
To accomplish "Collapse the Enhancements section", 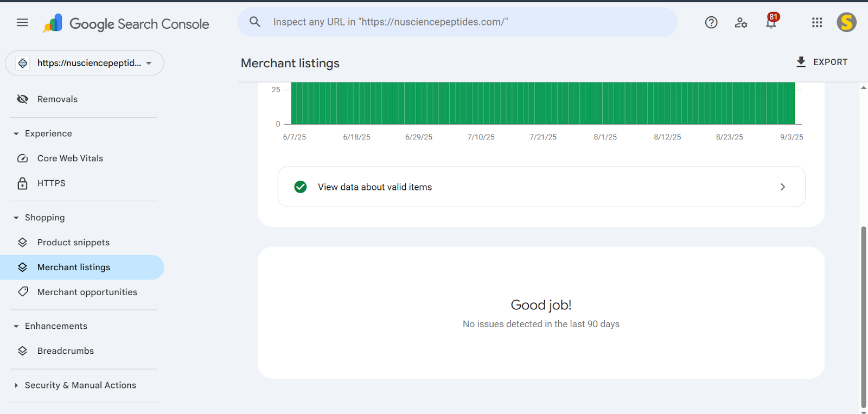I will 16,326.
